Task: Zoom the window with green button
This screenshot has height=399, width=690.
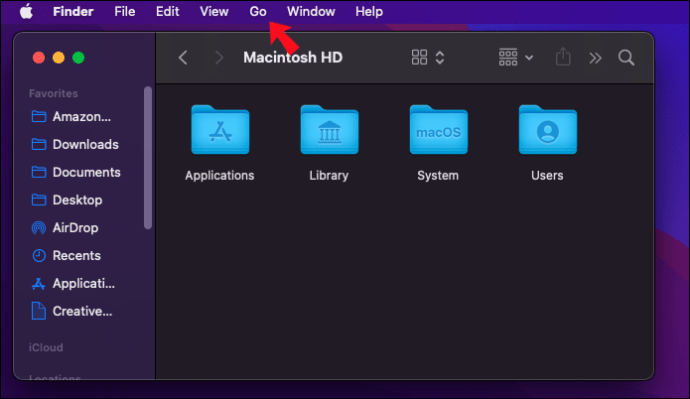Action: pos(78,58)
